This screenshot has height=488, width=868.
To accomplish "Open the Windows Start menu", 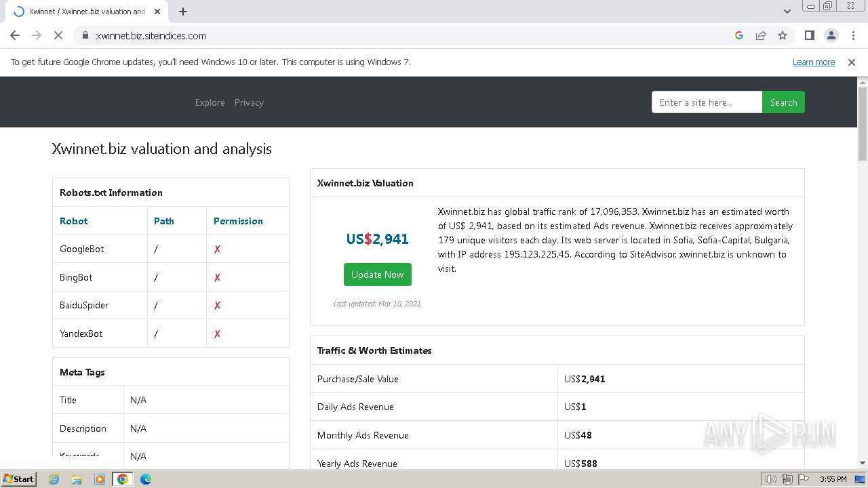I will pos(18,479).
